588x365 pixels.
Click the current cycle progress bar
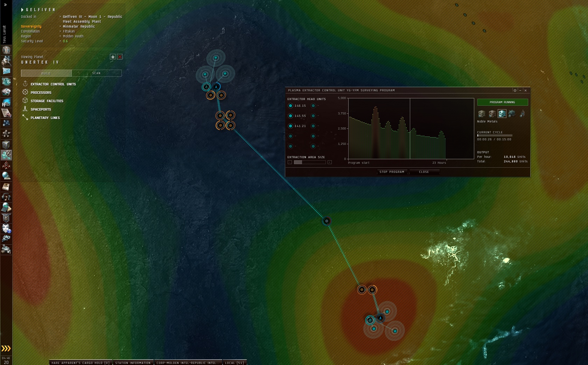pos(495,135)
